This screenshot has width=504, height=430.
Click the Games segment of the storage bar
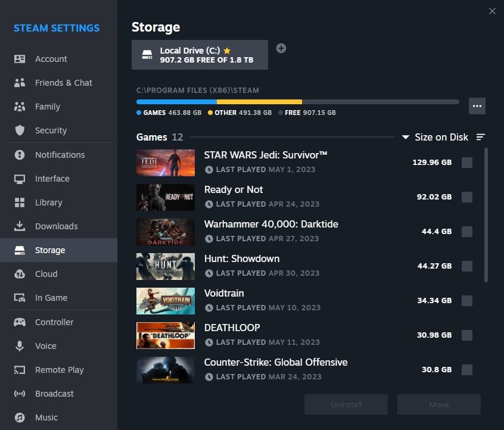[176, 102]
